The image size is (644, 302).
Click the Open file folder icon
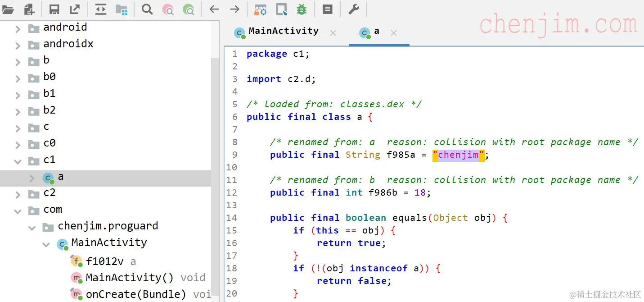pos(8,9)
